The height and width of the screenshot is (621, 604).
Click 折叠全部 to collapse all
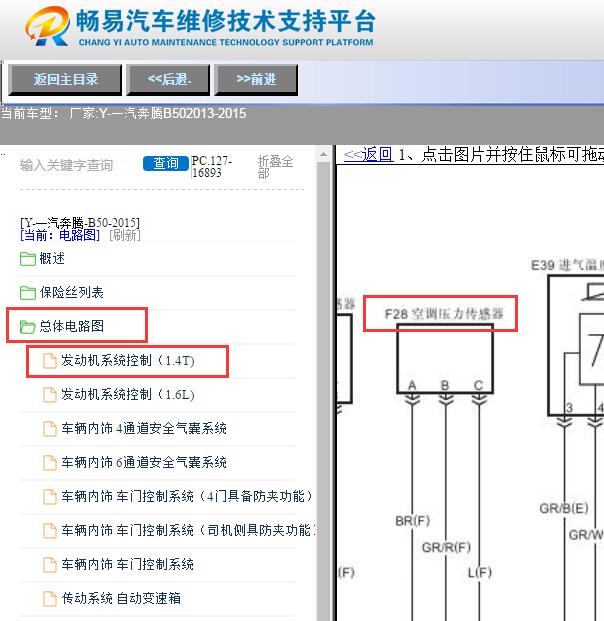275,167
